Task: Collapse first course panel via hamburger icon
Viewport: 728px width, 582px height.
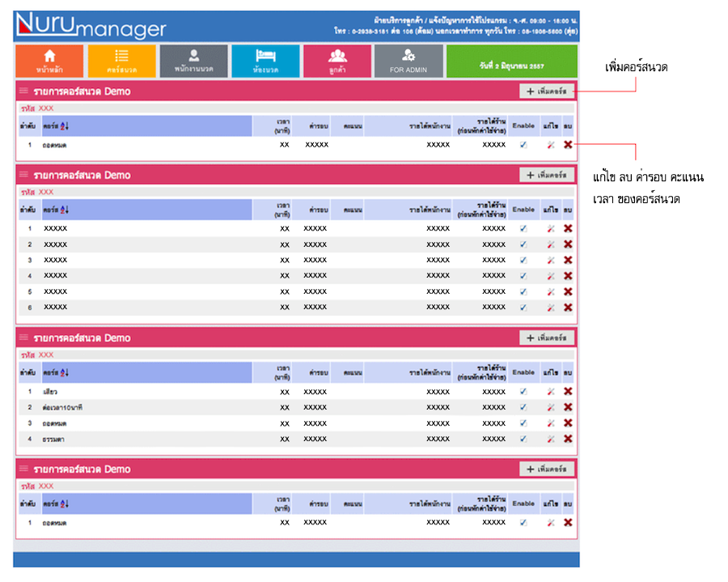Action: [x=23, y=91]
